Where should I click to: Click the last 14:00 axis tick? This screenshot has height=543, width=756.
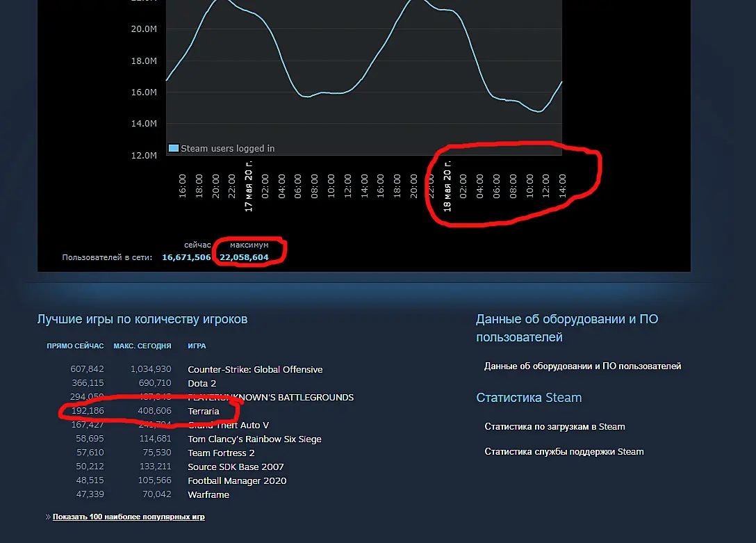[x=562, y=186]
